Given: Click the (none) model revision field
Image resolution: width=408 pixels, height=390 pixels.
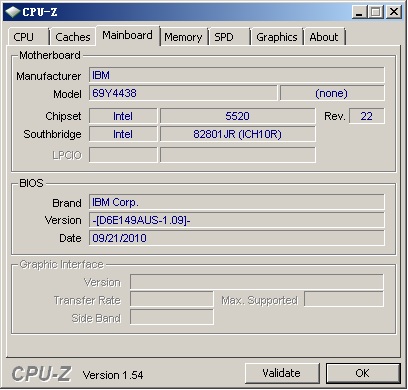Looking at the screenshot, I should [332, 93].
